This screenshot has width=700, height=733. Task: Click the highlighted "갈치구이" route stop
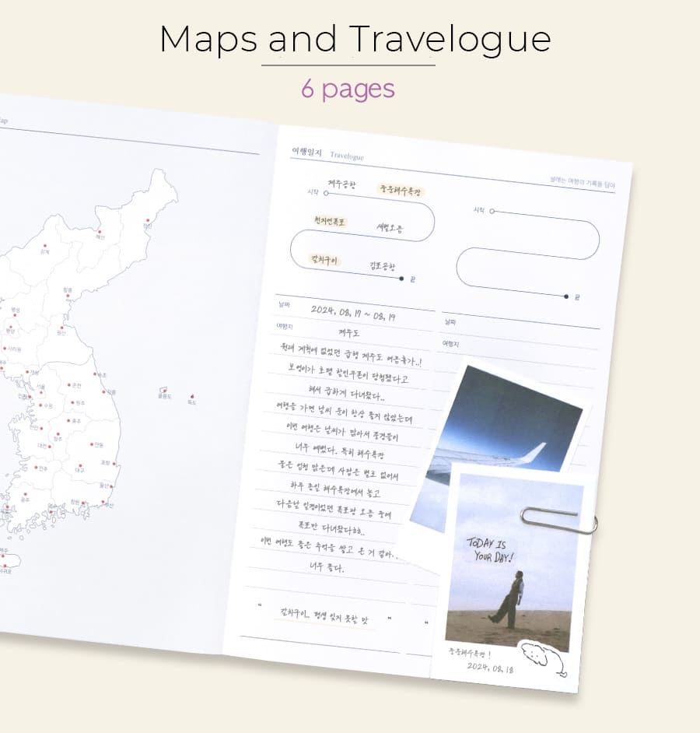tap(324, 259)
